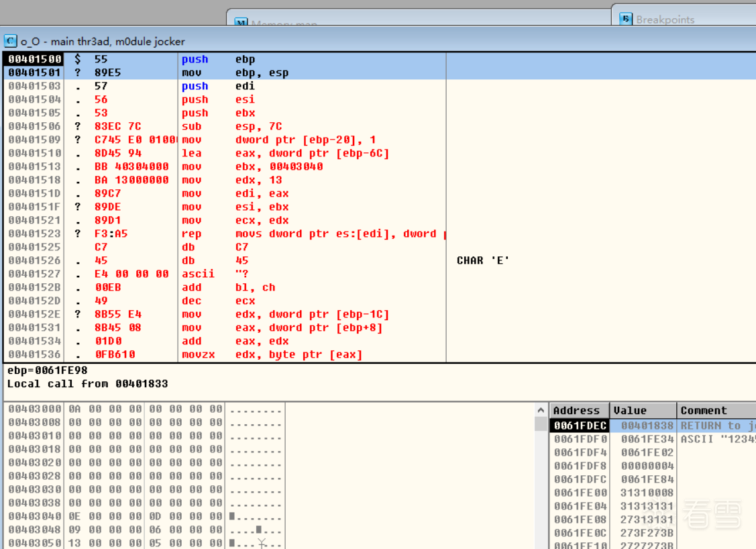The height and width of the screenshot is (549, 756).
Task: Select dump address 00403050
Action: (35, 543)
